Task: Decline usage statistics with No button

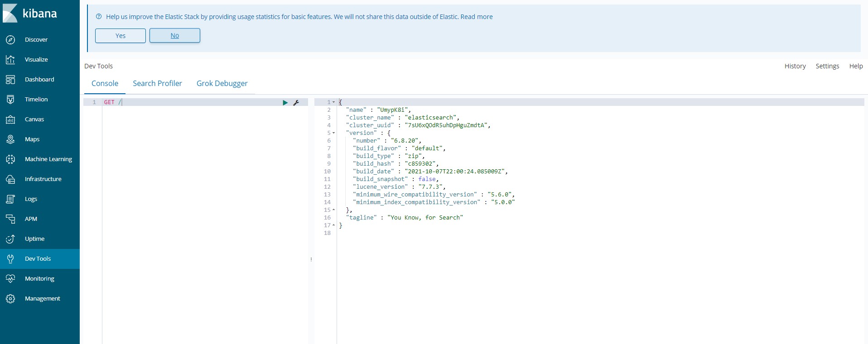Action: [175, 36]
